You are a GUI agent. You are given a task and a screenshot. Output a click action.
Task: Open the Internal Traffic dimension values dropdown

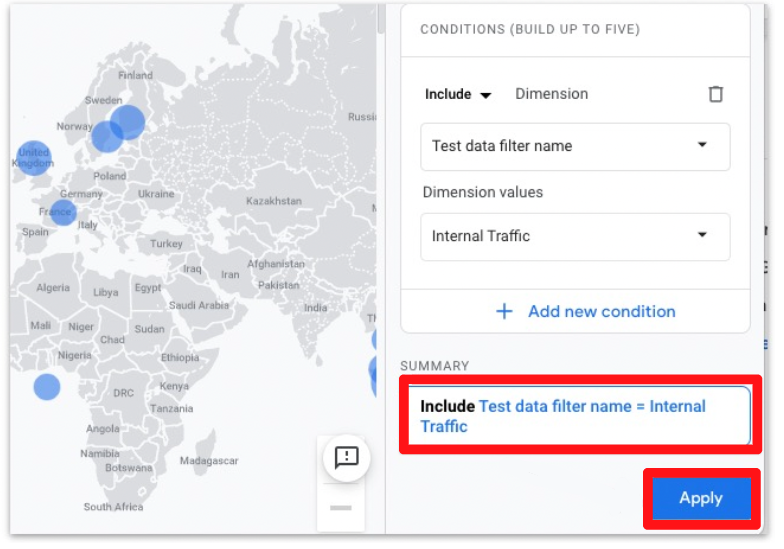[x=575, y=236]
